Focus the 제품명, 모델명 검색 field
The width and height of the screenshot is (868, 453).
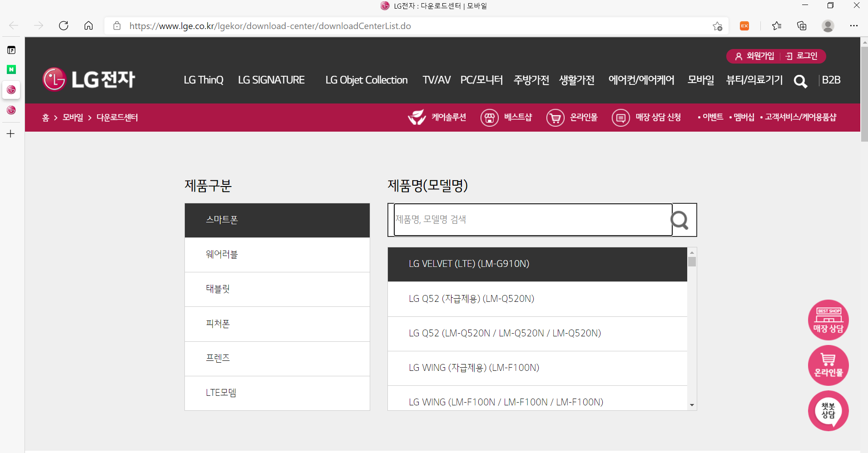point(533,220)
